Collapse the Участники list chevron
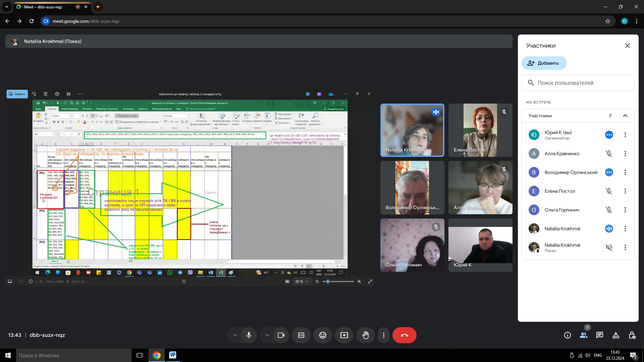This screenshot has width=644, height=362. (625, 116)
